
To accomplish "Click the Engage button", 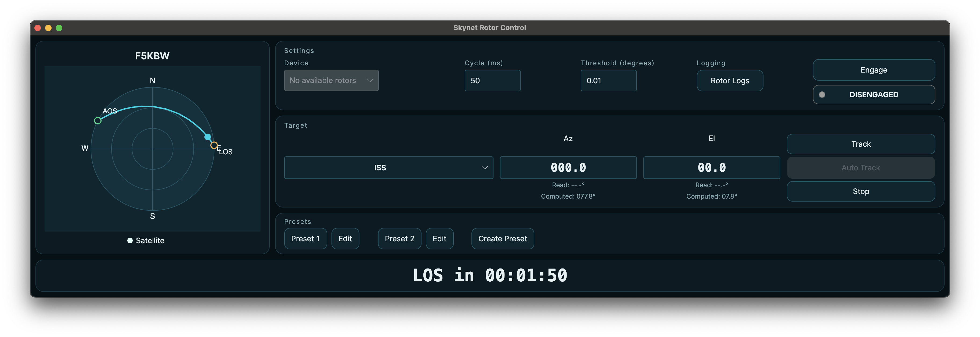I will (874, 70).
